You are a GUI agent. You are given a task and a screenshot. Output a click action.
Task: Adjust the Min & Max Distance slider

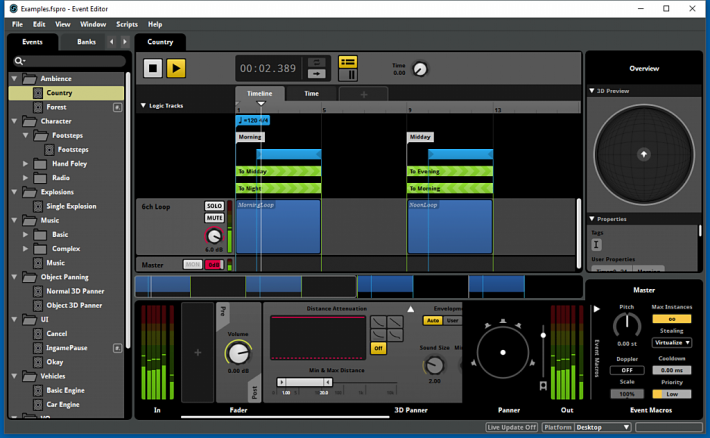(305, 382)
